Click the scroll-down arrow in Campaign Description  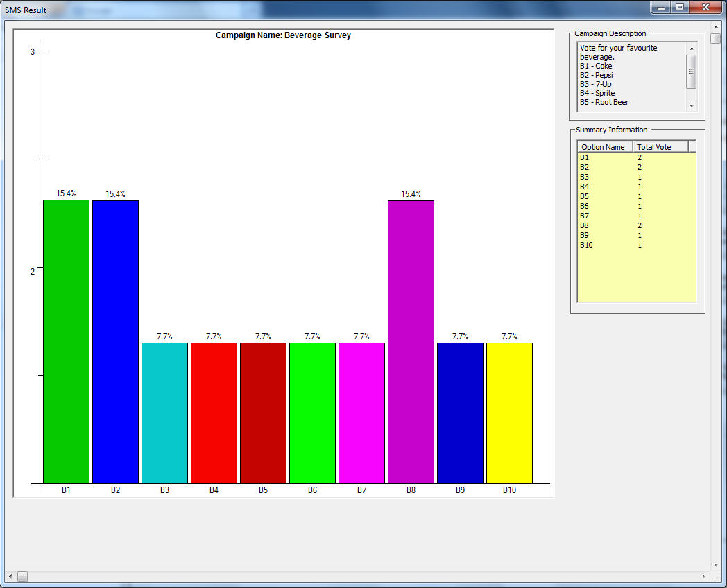[692, 105]
